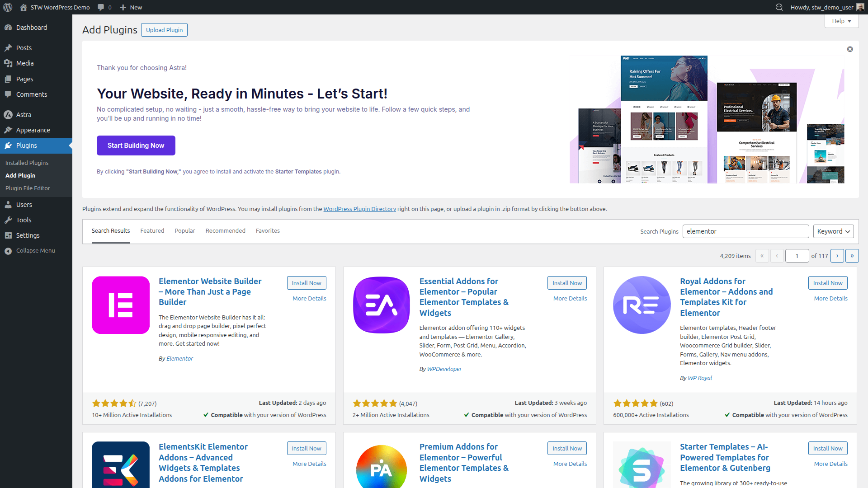868x488 pixels.
Task: Click the plus icon next to New
Action: click(x=123, y=7)
